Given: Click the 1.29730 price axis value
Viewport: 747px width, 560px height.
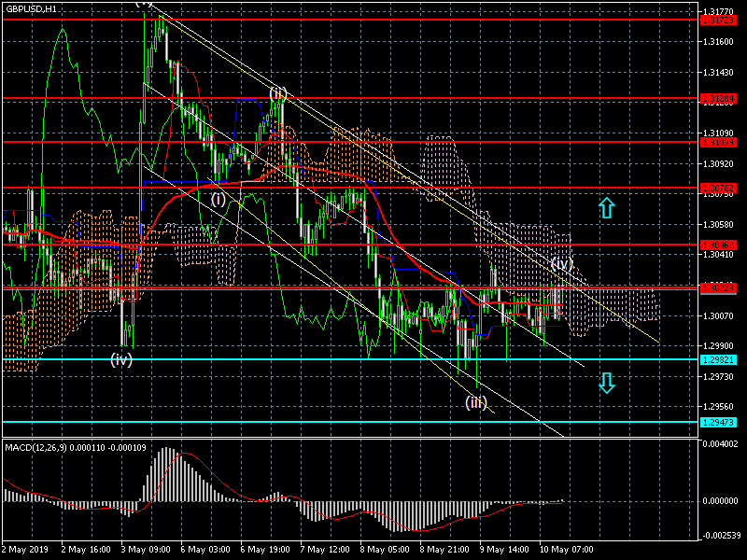Looking at the screenshot, I should (718, 377).
